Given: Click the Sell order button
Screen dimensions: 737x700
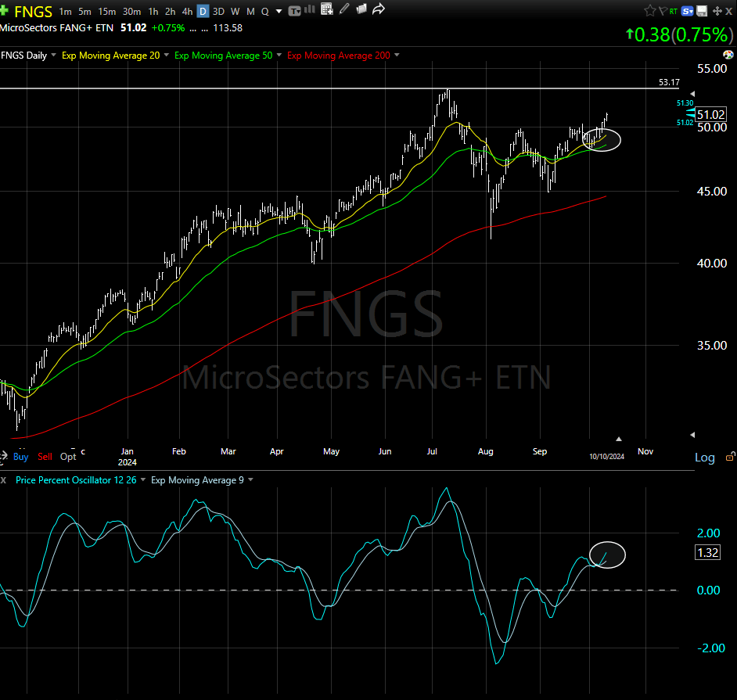Looking at the screenshot, I should point(44,456).
